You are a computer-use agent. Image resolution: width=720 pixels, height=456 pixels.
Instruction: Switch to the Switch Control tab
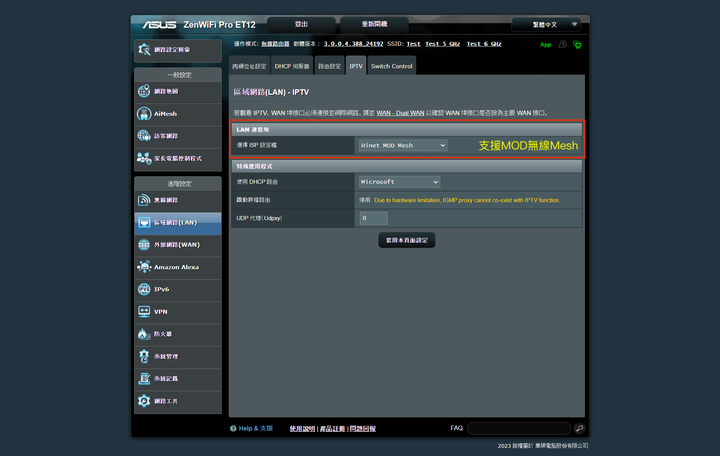point(392,66)
